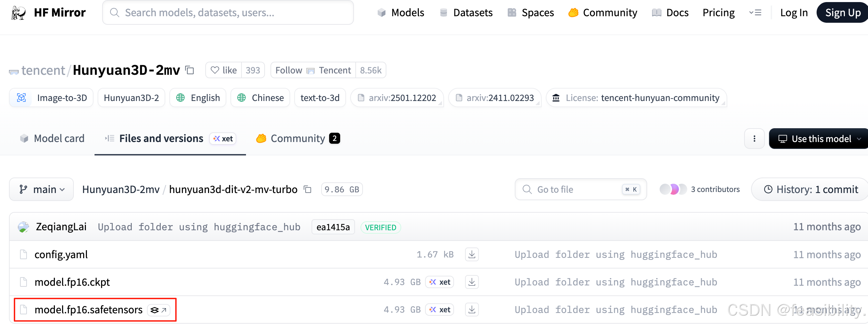Copy model name Hunyuan3D-2mv icon

[x=190, y=70]
